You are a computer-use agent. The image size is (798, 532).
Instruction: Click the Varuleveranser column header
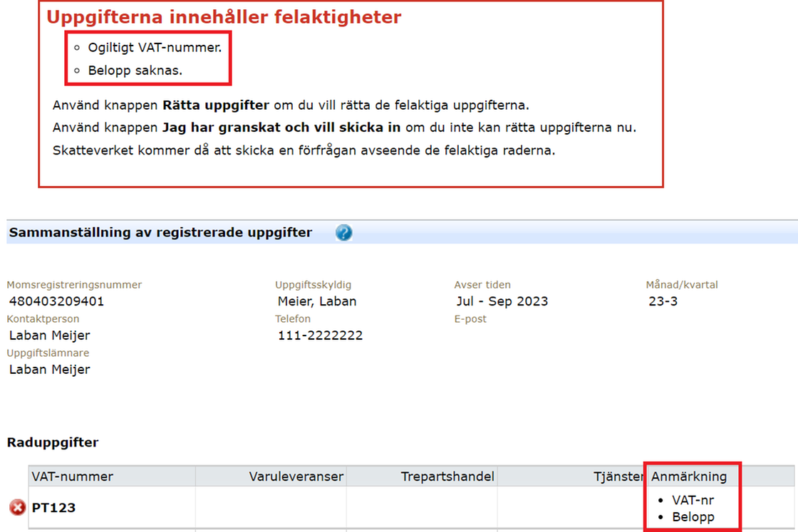(296, 476)
